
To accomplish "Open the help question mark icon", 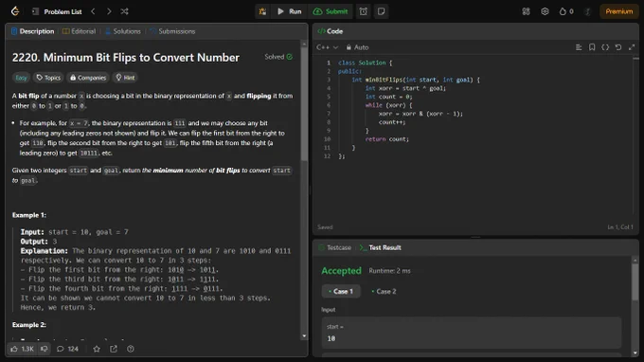I will (x=130, y=349).
